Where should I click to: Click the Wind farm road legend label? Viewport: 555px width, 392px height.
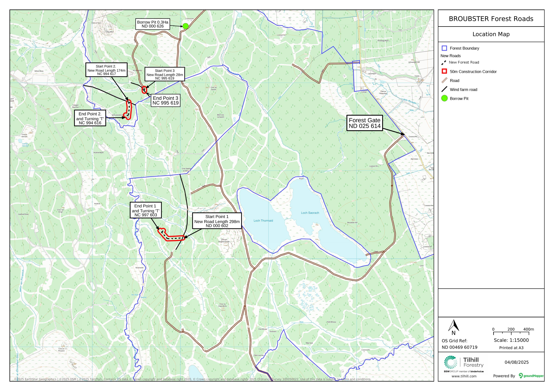463,90
